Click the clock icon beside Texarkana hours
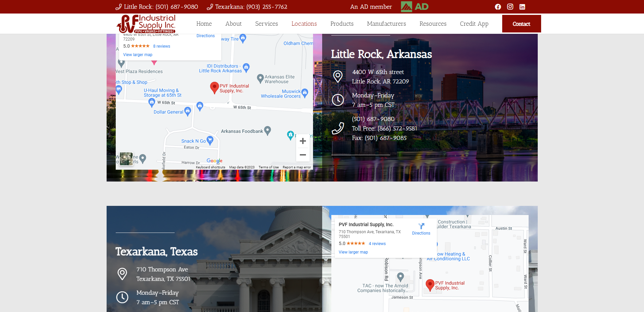Image resolution: width=644 pixels, height=312 pixels. (x=122, y=297)
